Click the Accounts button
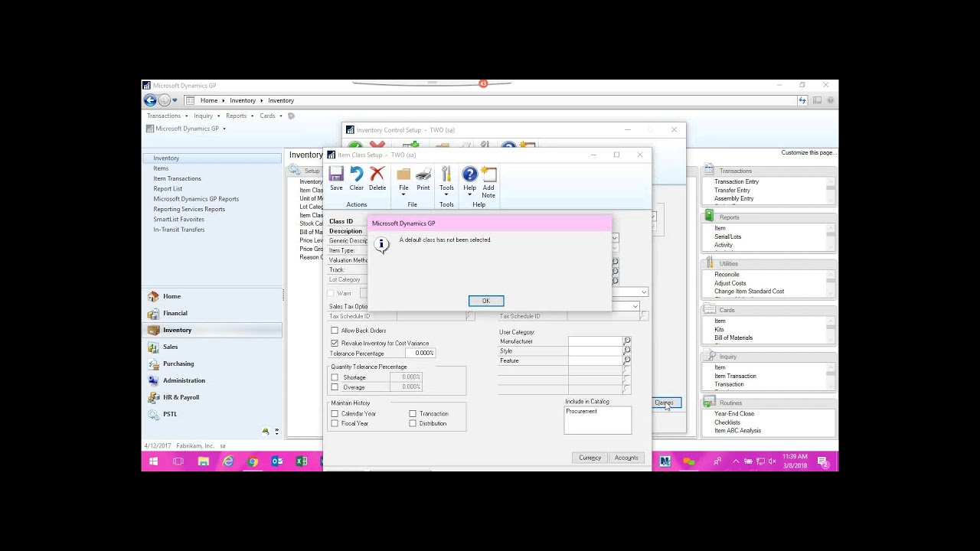Viewport: 980px width, 551px height. click(x=626, y=458)
